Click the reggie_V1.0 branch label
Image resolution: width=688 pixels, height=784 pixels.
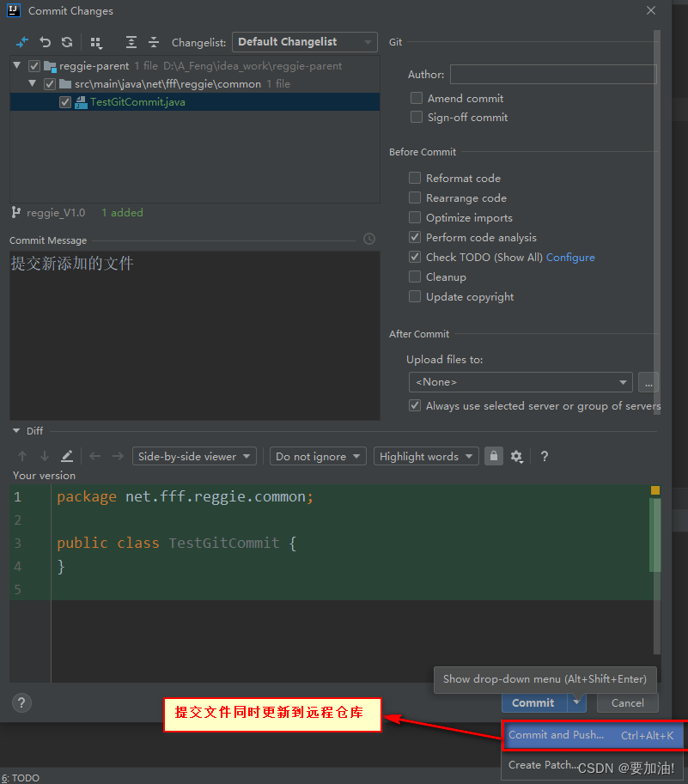pos(56,213)
